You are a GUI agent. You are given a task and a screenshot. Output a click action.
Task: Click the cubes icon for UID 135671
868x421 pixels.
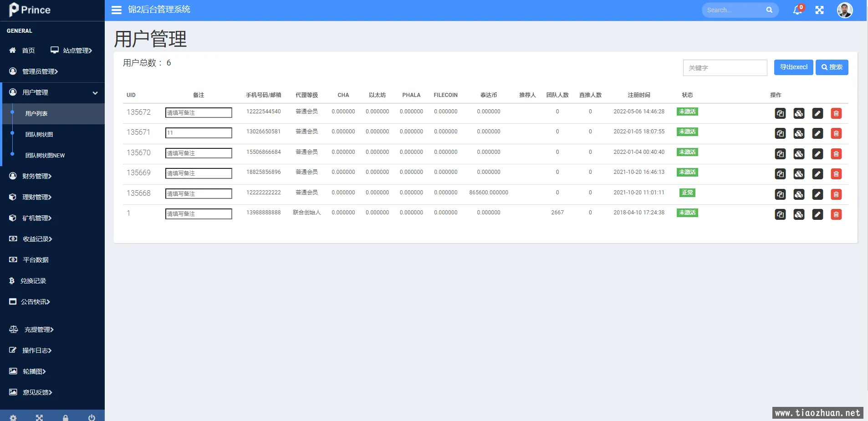click(799, 133)
